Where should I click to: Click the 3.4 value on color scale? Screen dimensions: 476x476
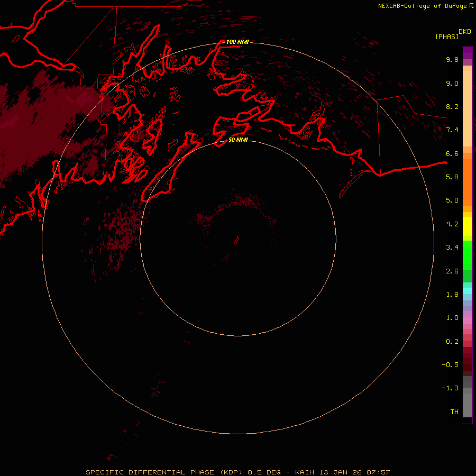pyautogui.click(x=452, y=248)
